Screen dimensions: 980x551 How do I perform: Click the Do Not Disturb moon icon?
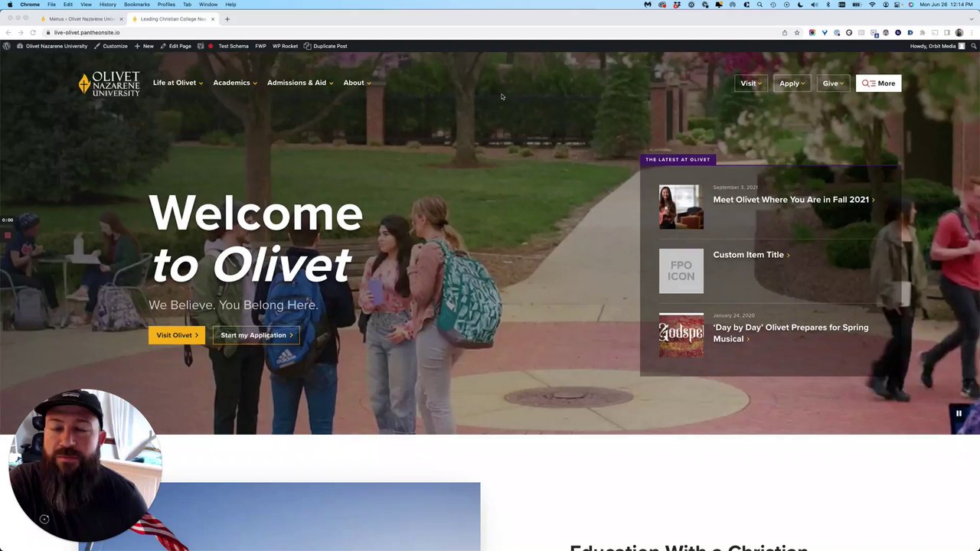[x=800, y=5]
